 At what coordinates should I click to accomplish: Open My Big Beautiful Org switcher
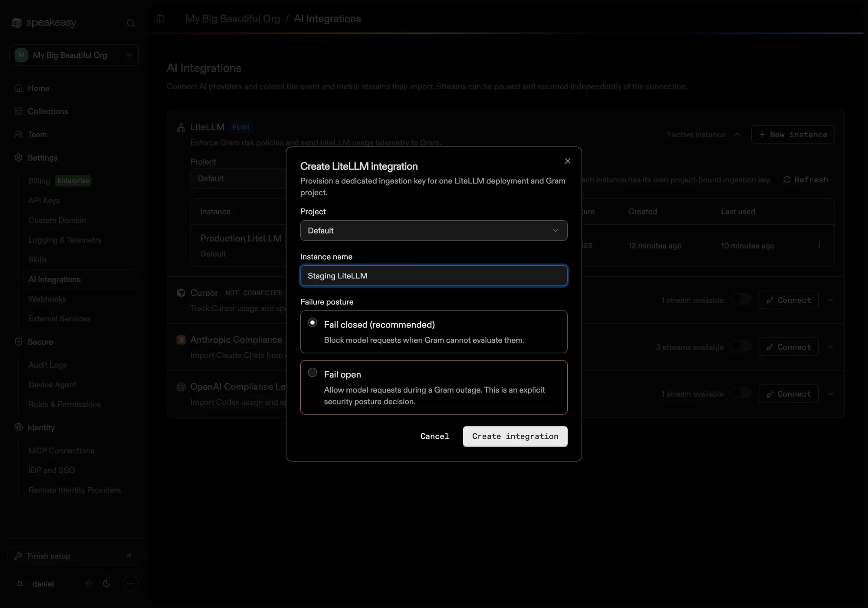point(74,55)
